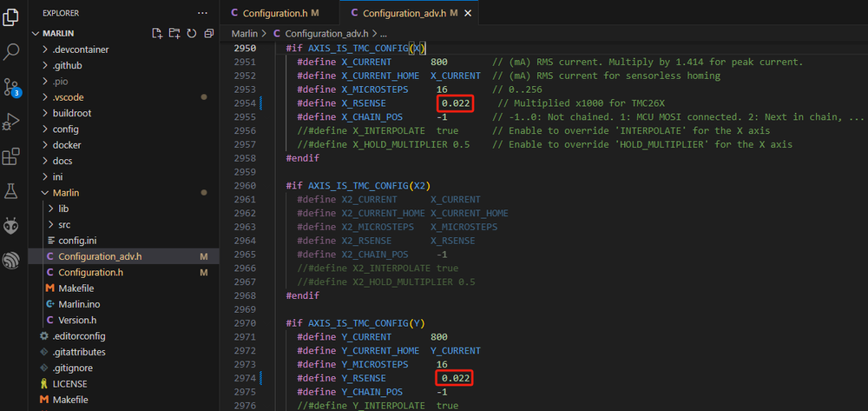This screenshot has width=868, height=411.
Task: Expand the src folder
Action: click(x=64, y=224)
